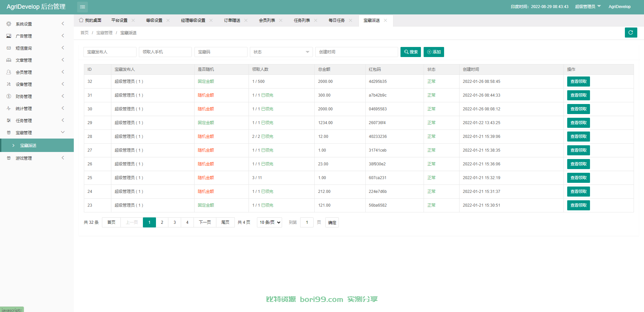
Task: Switch to the 平台设置 tab
Action: click(119, 20)
